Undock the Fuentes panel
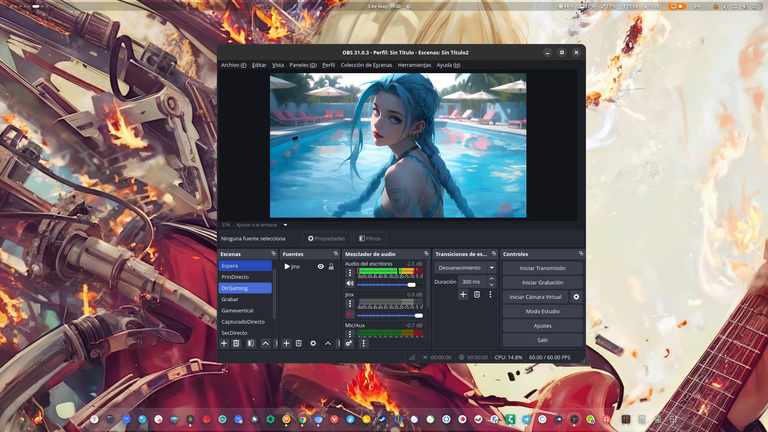The width and height of the screenshot is (768, 432). pyautogui.click(x=336, y=254)
